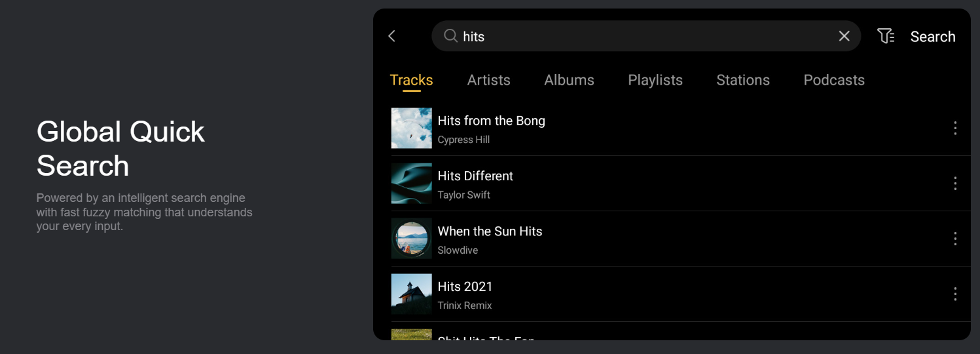
Task: Select the Tracks tab
Action: [x=411, y=80]
